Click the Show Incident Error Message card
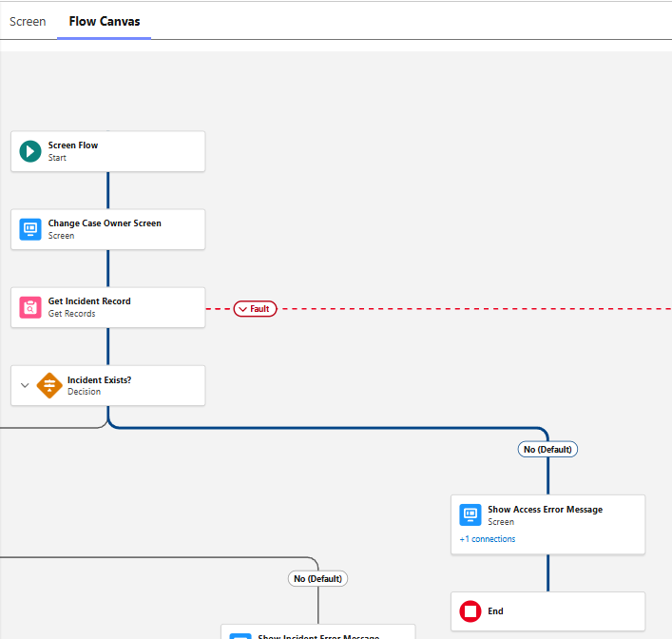Viewport: 672px width, 639px height. coord(318,631)
